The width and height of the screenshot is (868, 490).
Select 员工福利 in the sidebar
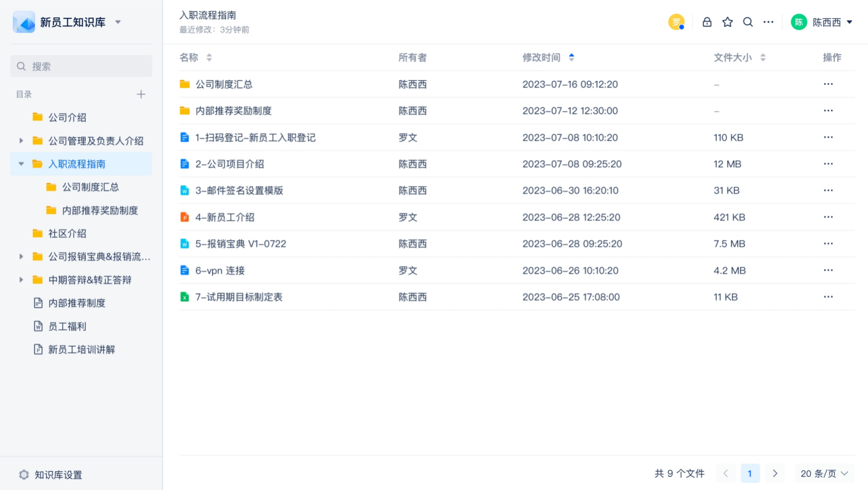(x=67, y=326)
